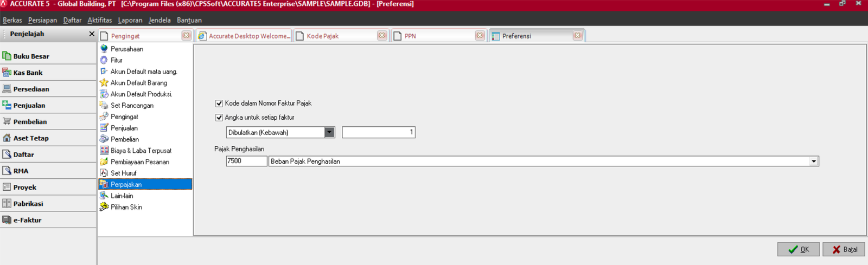
Task: Open the Laporan menu
Action: pos(130,20)
